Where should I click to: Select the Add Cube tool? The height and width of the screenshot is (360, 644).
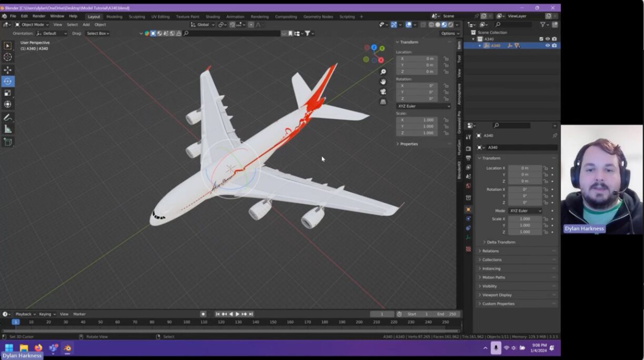[x=8, y=142]
